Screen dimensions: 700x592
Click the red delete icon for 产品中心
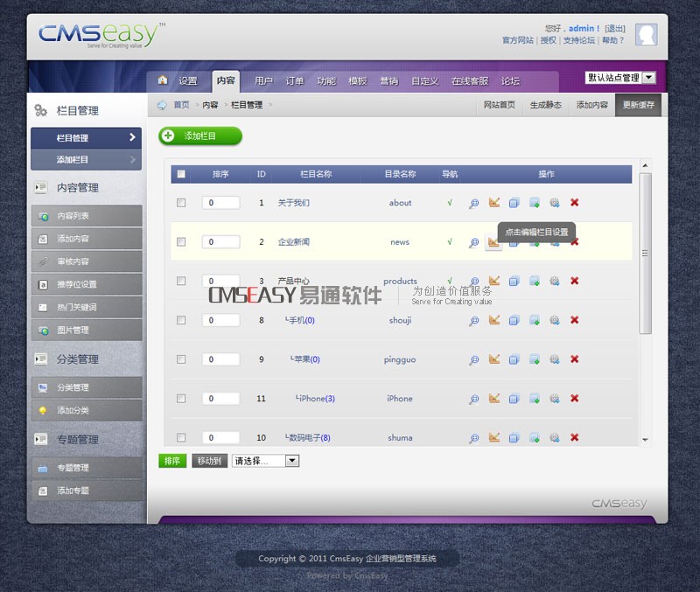(x=575, y=281)
